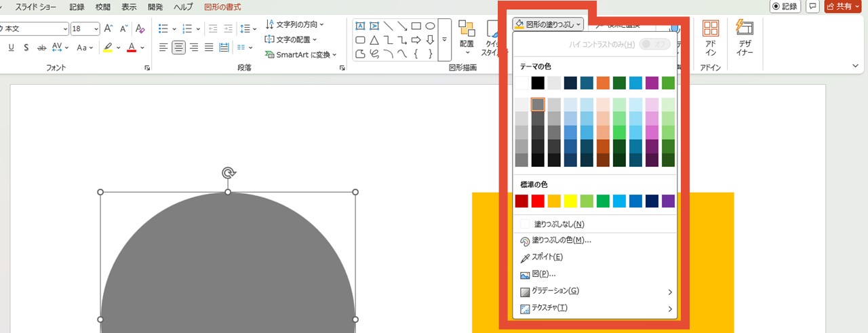The width and height of the screenshot is (868, 333).
Task: Center-align the paragraph text
Action: pyautogui.click(x=178, y=47)
